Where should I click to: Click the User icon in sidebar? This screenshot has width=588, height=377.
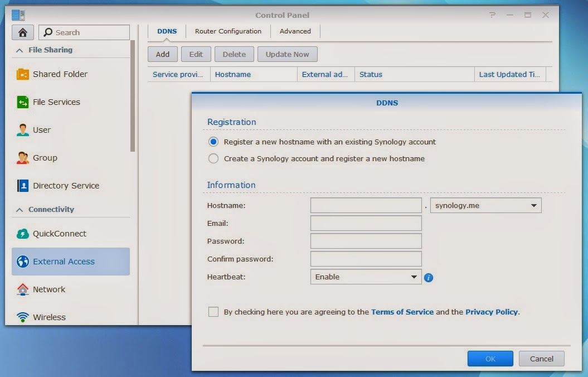pyautogui.click(x=23, y=130)
